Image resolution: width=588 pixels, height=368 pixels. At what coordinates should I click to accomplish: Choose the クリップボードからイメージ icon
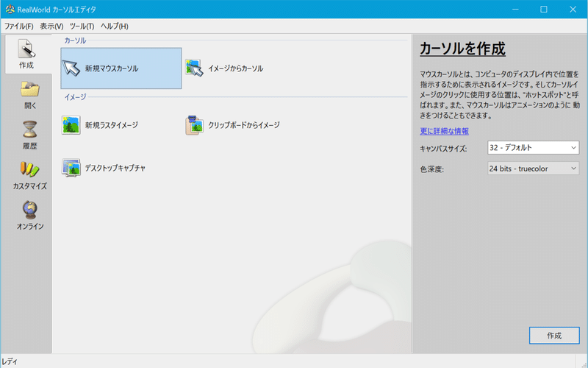point(194,125)
